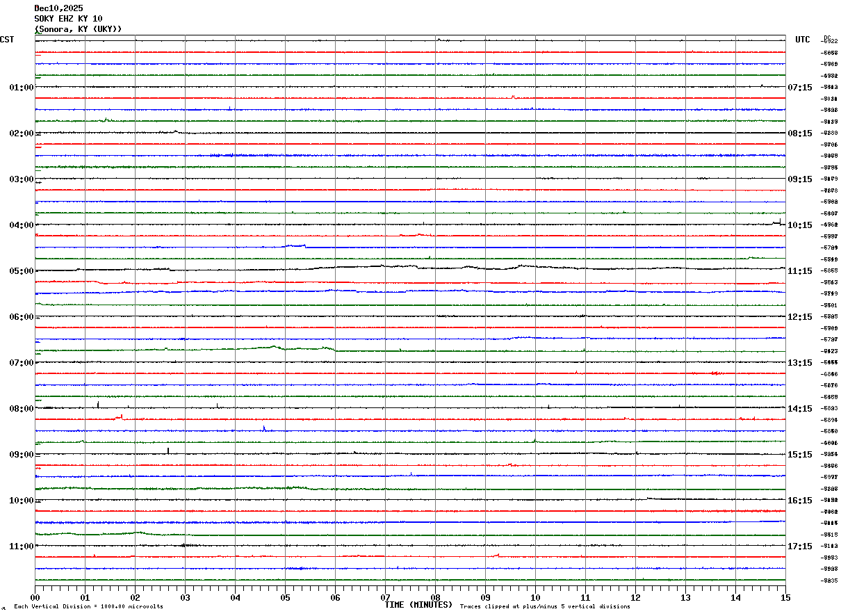The width and height of the screenshot is (841, 616).
Task: Click minute tick 13 on time axis
Action: [x=685, y=597]
